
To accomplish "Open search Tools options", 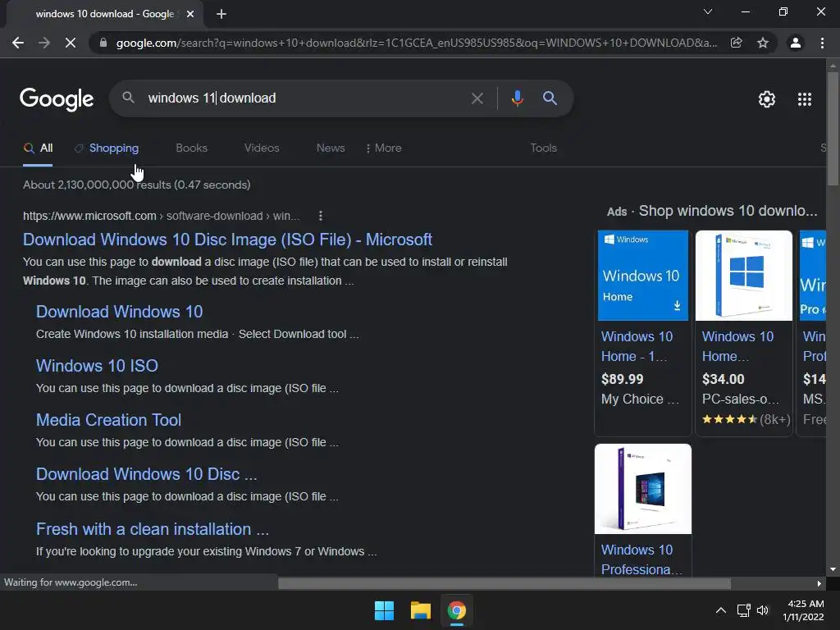I will coord(543,148).
